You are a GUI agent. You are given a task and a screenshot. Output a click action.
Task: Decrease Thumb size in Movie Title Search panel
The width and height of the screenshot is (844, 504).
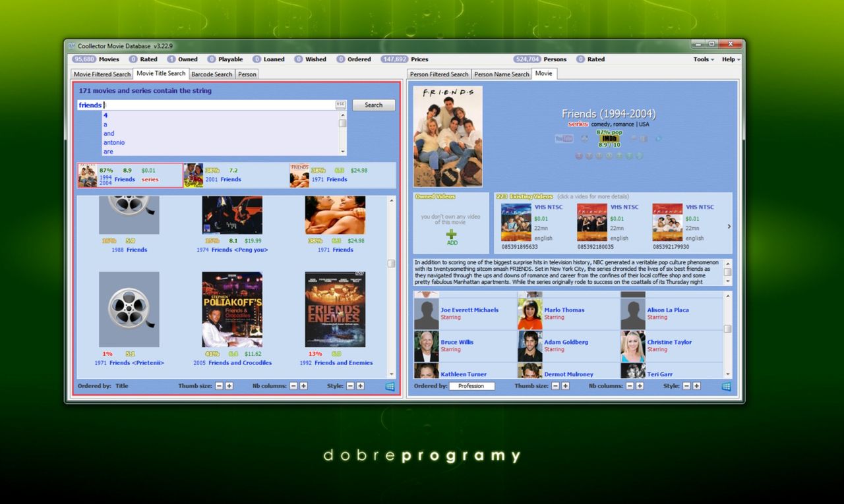point(219,386)
